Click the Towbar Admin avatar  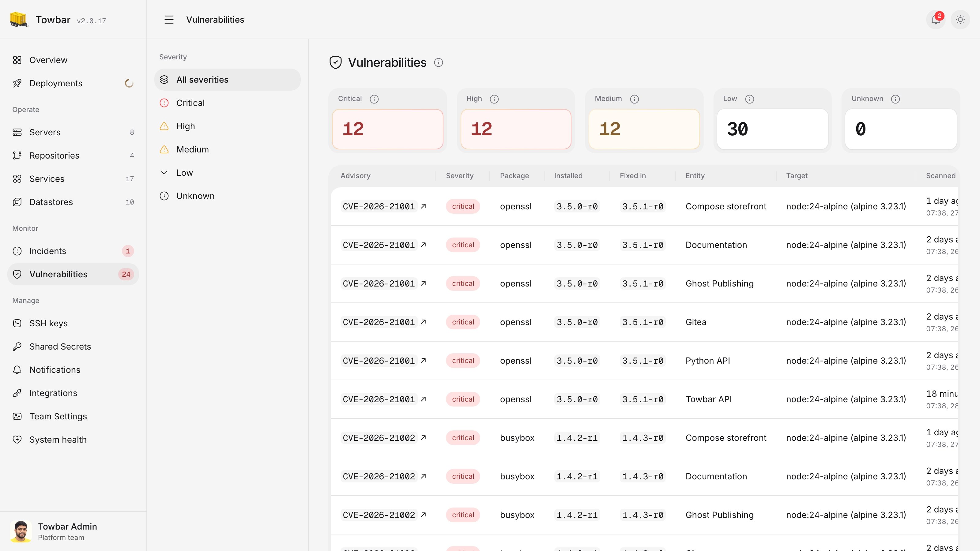(21, 531)
